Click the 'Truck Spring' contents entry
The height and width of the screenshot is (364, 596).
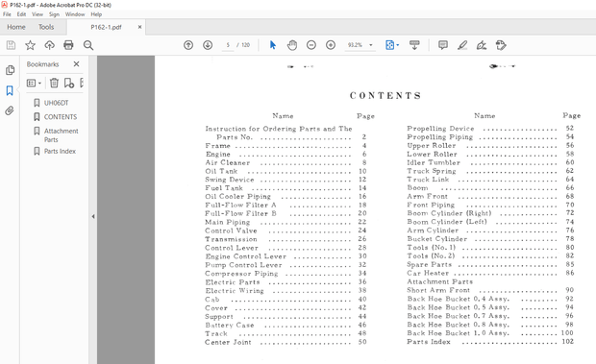(x=432, y=171)
